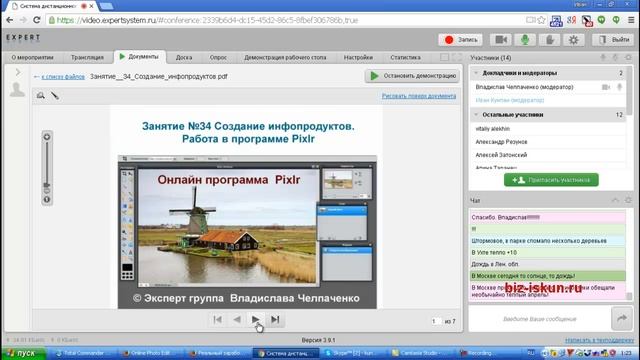This screenshot has height=360, width=640.
Task: Open Пуск start button
Action: coord(23,353)
